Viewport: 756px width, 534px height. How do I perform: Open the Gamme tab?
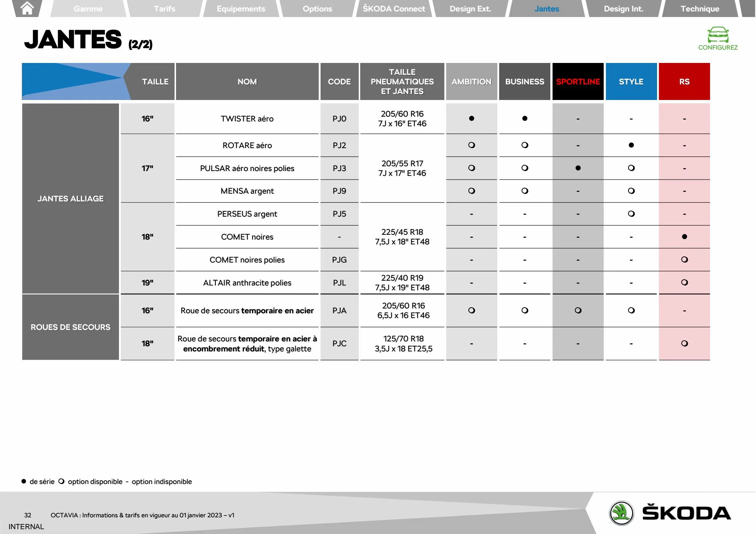[x=88, y=9]
